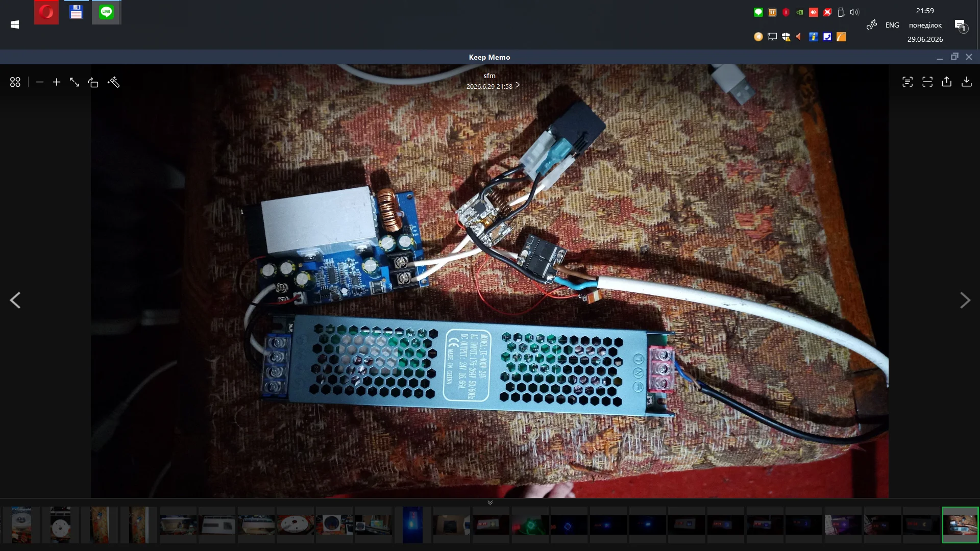This screenshot has height=551, width=980.
Task: Open the red AnyDesk tray icon
Action: tap(814, 12)
